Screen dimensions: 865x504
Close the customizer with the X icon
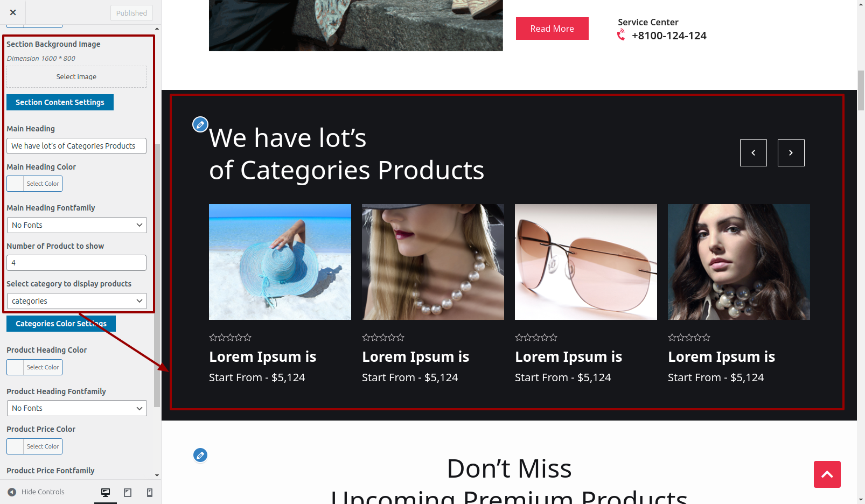coord(13,12)
